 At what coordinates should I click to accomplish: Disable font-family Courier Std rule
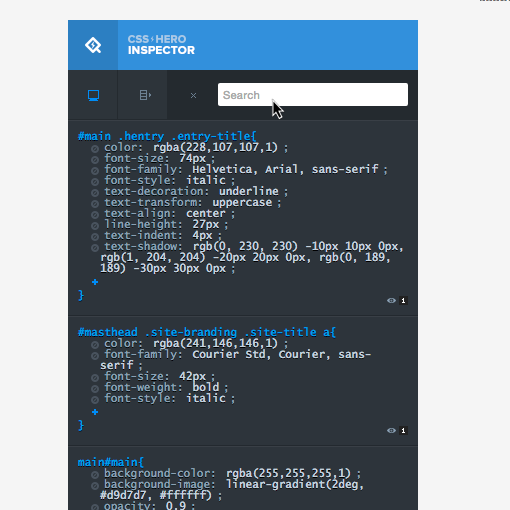click(x=95, y=356)
